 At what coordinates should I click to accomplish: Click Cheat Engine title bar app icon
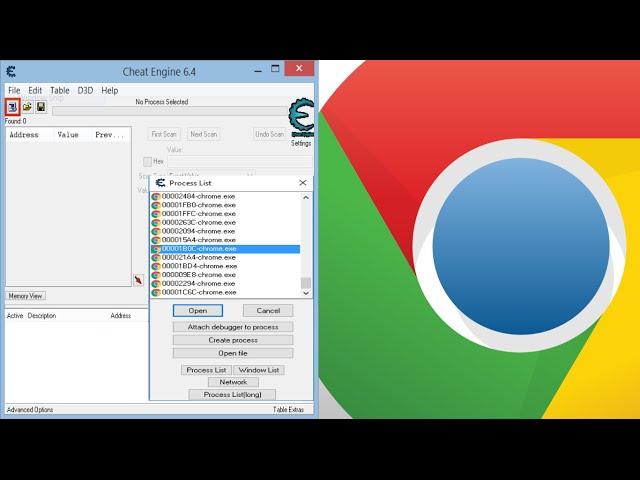11,72
